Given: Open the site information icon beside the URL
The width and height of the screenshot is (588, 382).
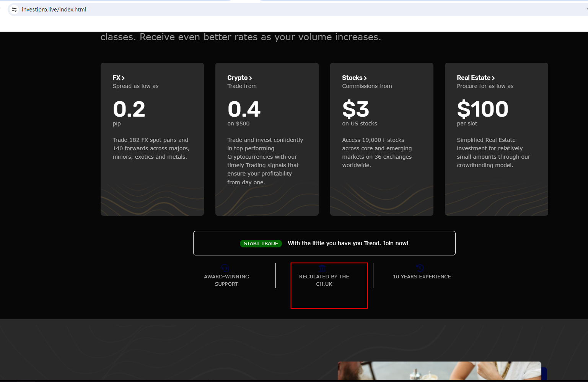Looking at the screenshot, I should click(14, 10).
